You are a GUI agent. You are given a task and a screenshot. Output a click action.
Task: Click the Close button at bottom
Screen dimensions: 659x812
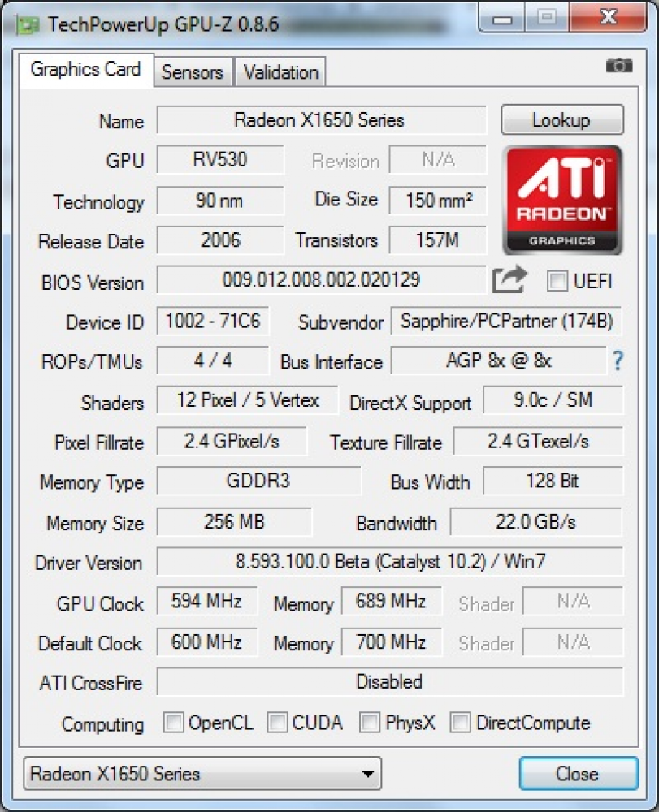pyautogui.click(x=579, y=774)
